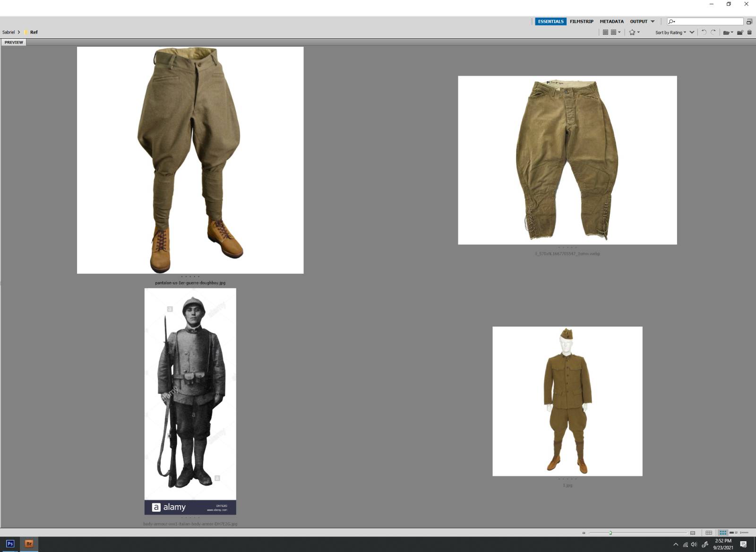This screenshot has width=756, height=552.
Task: Rotate the image 90° counterclockwise
Action: [x=704, y=32]
